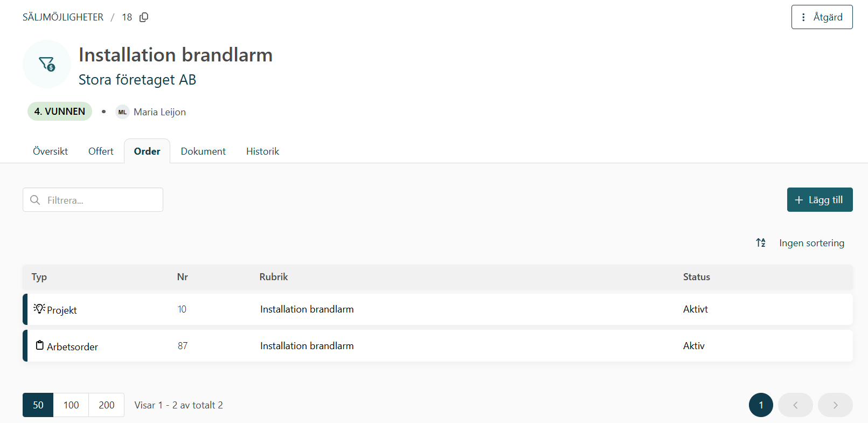Switch to the Offert tab

click(x=101, y=151)
